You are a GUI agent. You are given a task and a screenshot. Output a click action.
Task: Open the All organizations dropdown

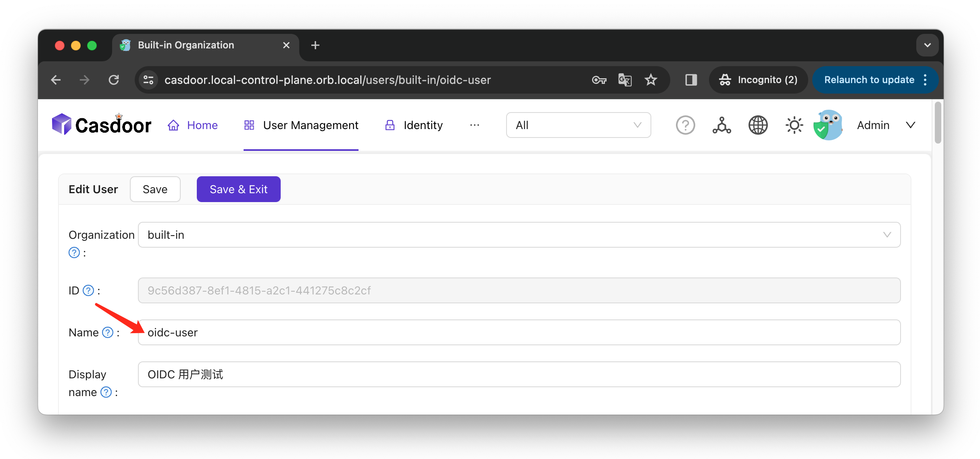tap(578, 125)
